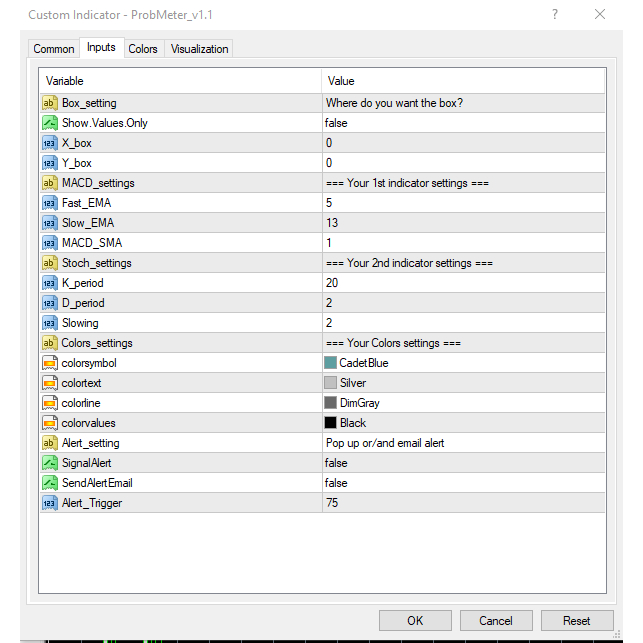The height and width of the screenshot is (643, 643).
Task: Switch to the Colors tab
Action: 143,49
